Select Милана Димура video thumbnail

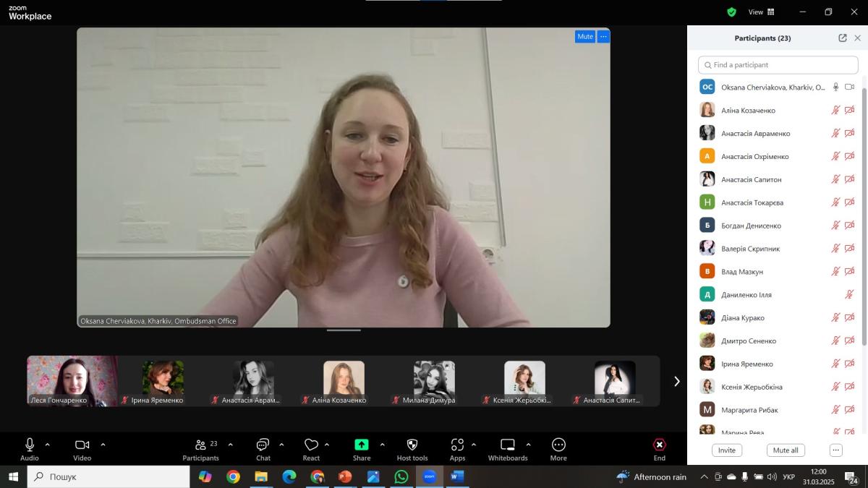click(434, 381)
